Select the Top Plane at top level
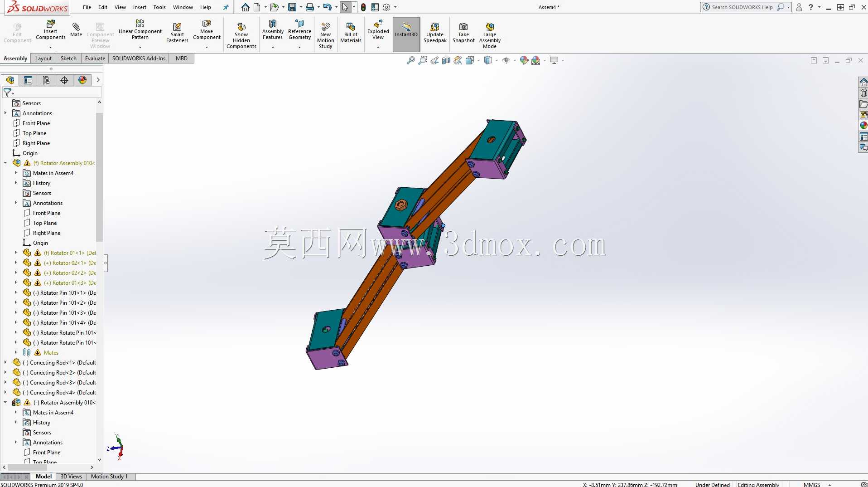Image resolution: width=868 pixels, height=487 pixels. click(34, 133)
